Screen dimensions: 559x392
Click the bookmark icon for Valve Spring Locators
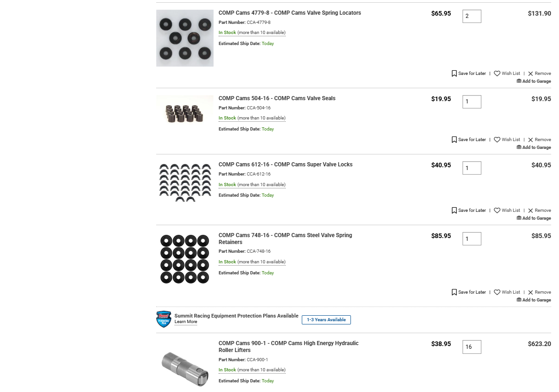(454, 74)
